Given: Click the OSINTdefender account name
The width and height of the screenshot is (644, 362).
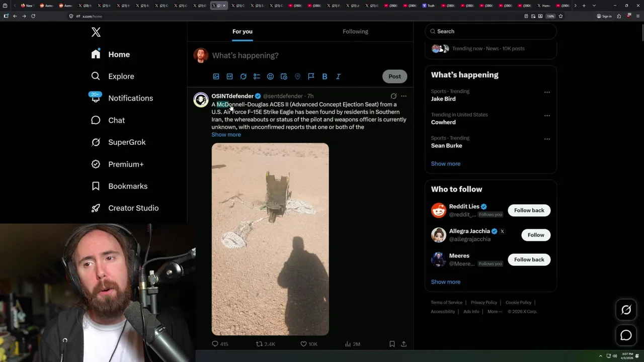Looking at the screenshot, I should point(232,96).
